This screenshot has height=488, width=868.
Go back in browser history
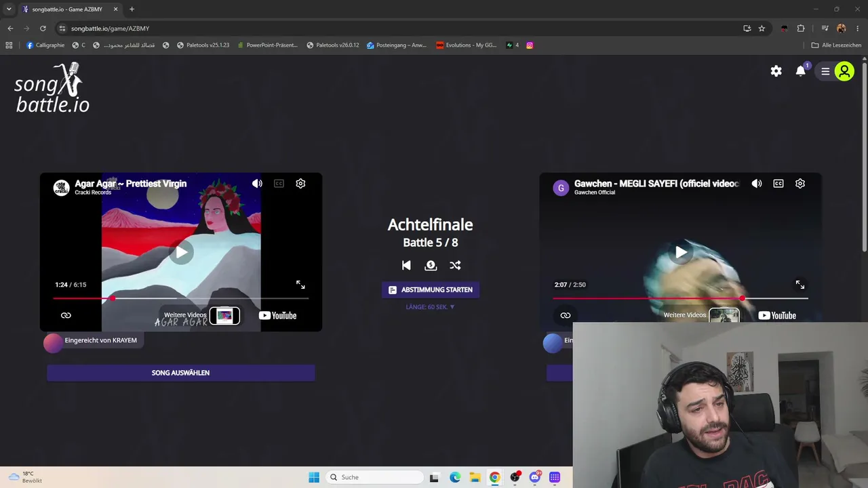coord(10,28)
